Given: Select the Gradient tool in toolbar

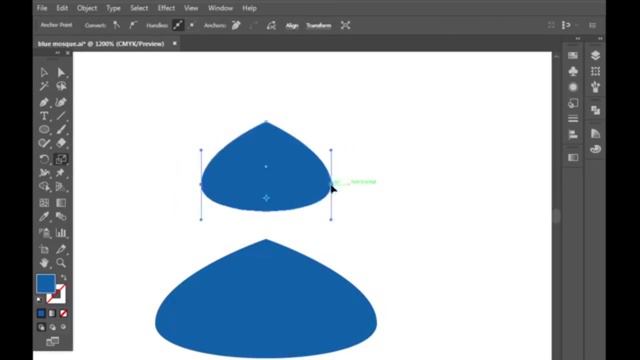Looking at the screenshot, I should (61, 203).
